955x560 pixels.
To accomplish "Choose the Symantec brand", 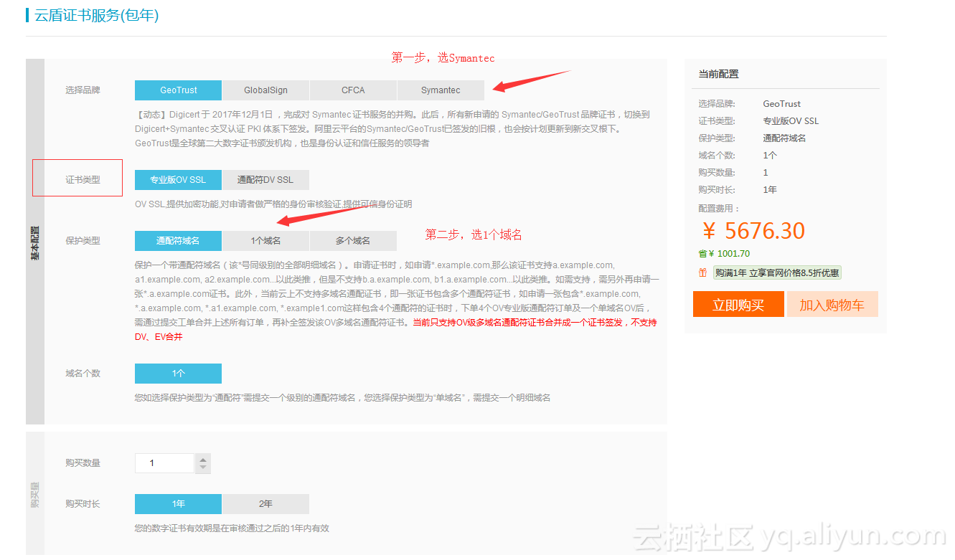I will click(x=441, y=90).
